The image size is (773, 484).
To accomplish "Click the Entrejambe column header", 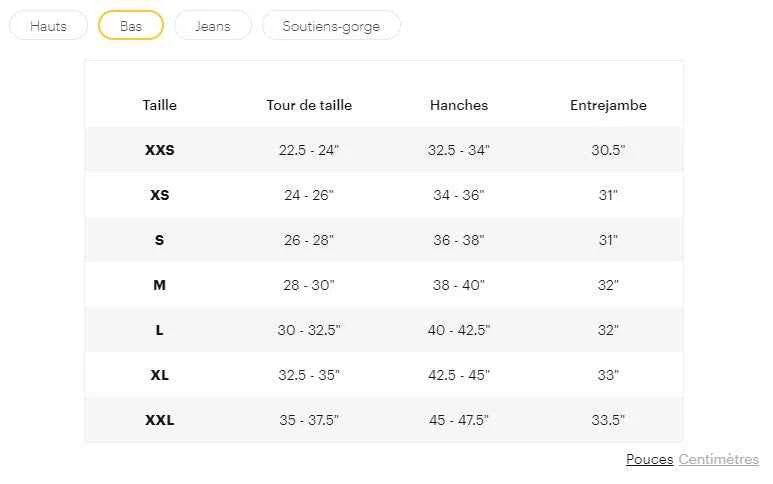I will pyautogui.click(x=608, y=105).
